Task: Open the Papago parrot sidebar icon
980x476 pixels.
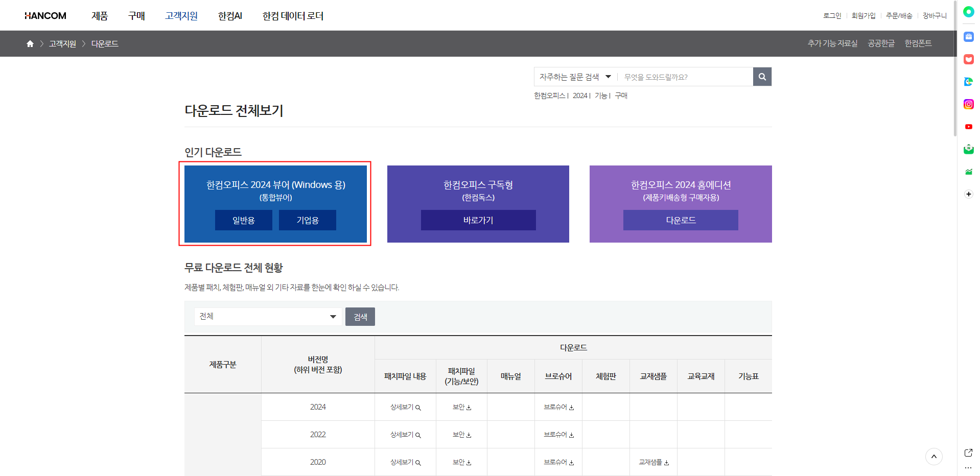Action: coord(968,82)
